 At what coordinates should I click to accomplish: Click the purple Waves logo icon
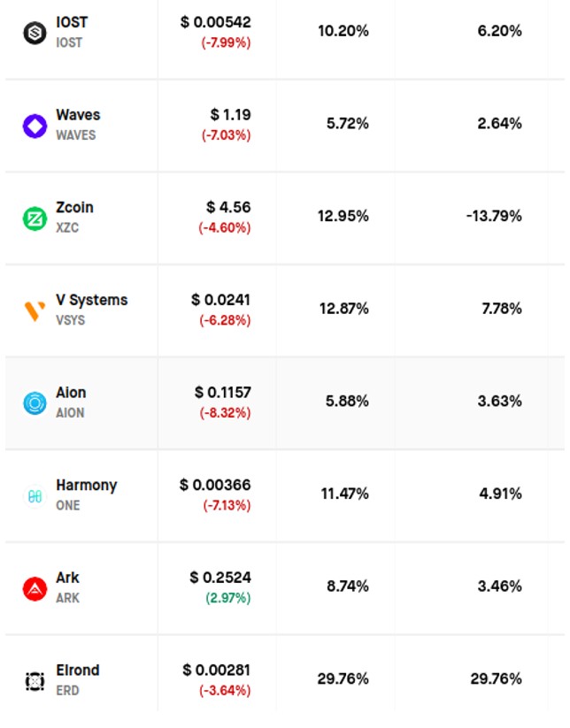click(x=35, y=126)
